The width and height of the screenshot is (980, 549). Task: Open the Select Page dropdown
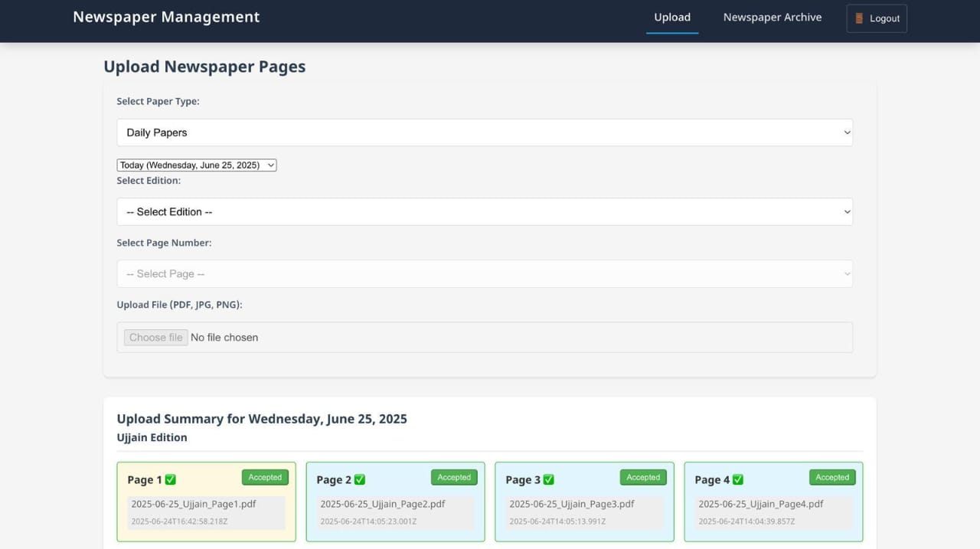click(484, 274)
